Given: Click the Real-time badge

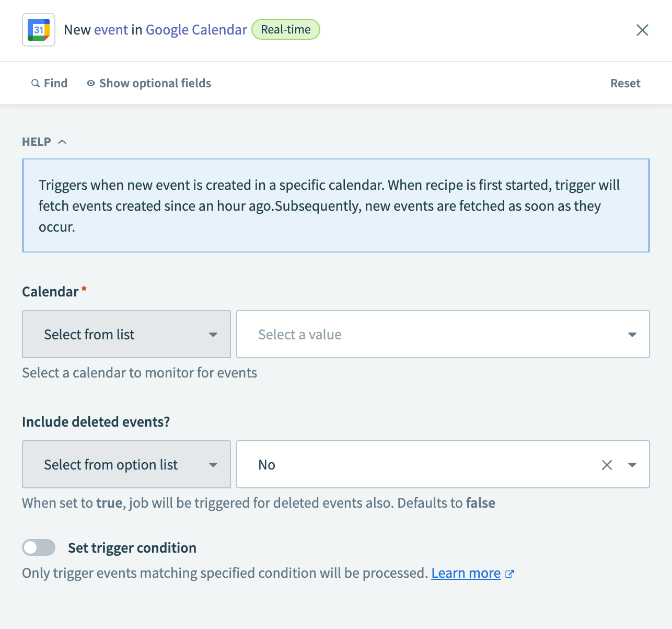Looking at the screenshot, I should point(286,30).
